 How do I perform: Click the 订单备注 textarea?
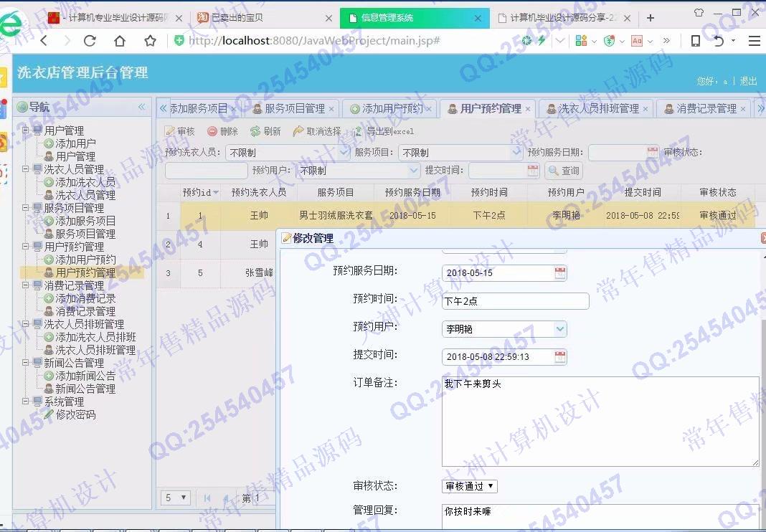600,422
